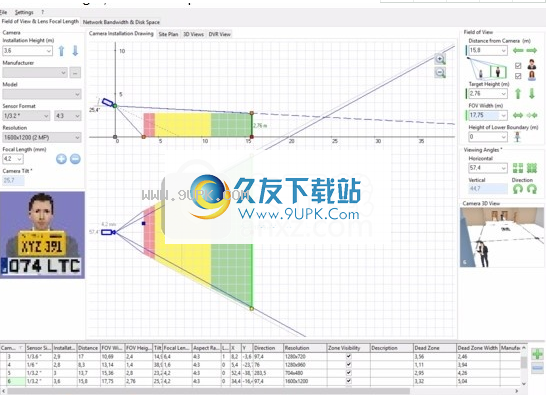This screenshot has height=395, width=556.
Task: Widen FOV width double-arrow icon
Action: [x=518, y=115]
